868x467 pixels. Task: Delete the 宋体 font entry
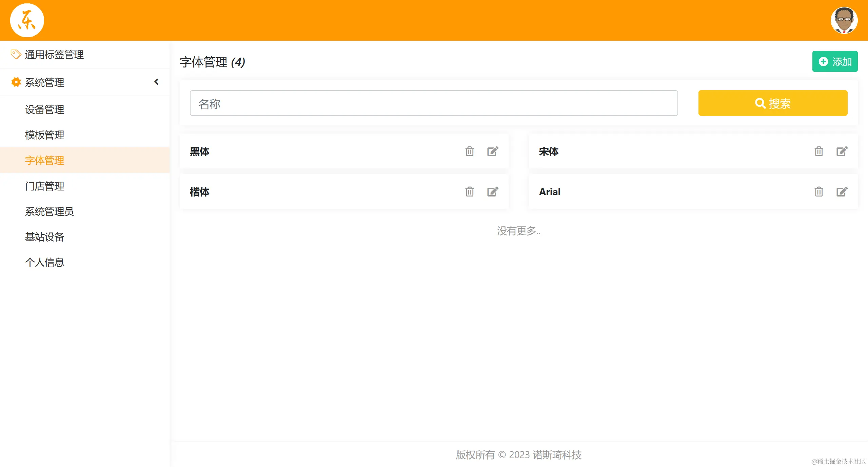tap(819, 151)
